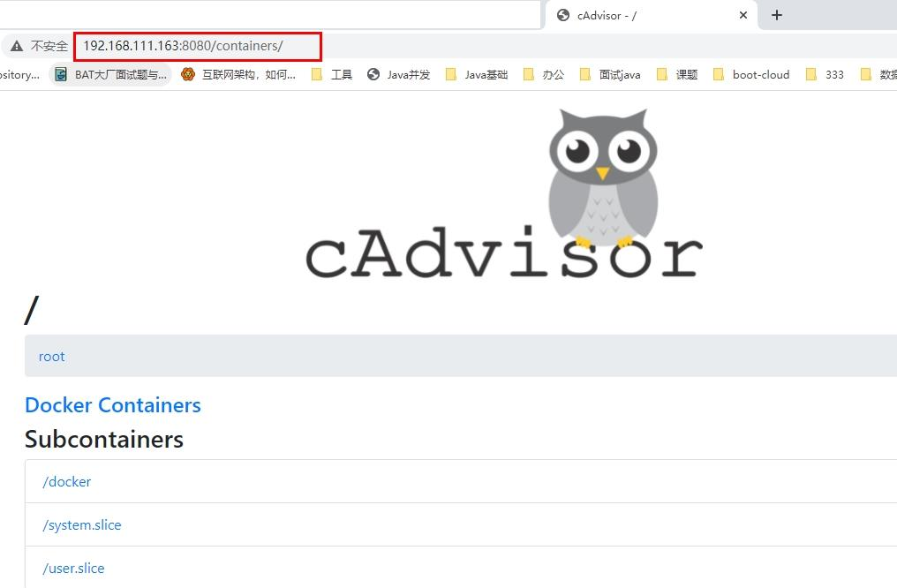Click the cAdvisor owl logo
This screenshot has width=897, height=588.
coord(505,194)
